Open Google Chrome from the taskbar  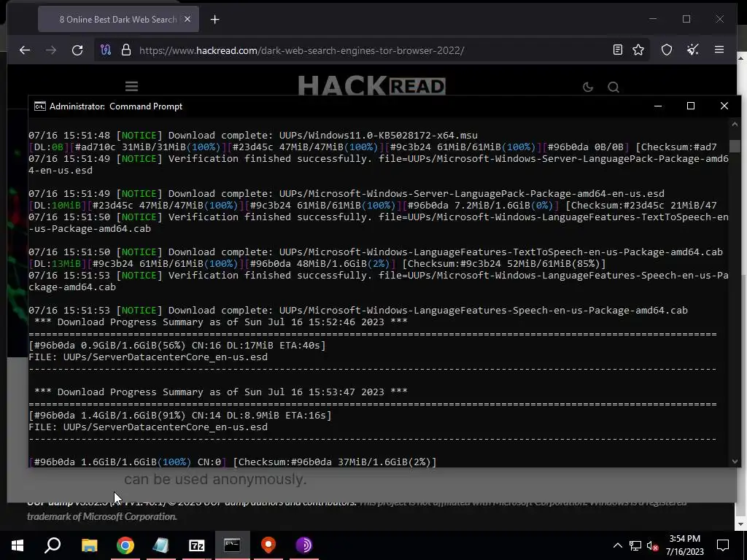(125, 545)
